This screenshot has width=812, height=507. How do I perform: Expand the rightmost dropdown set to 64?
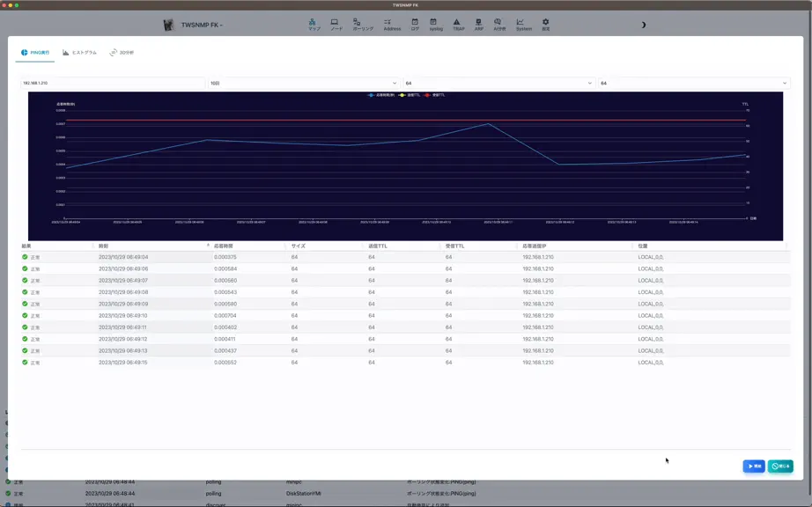coord(693,83)
